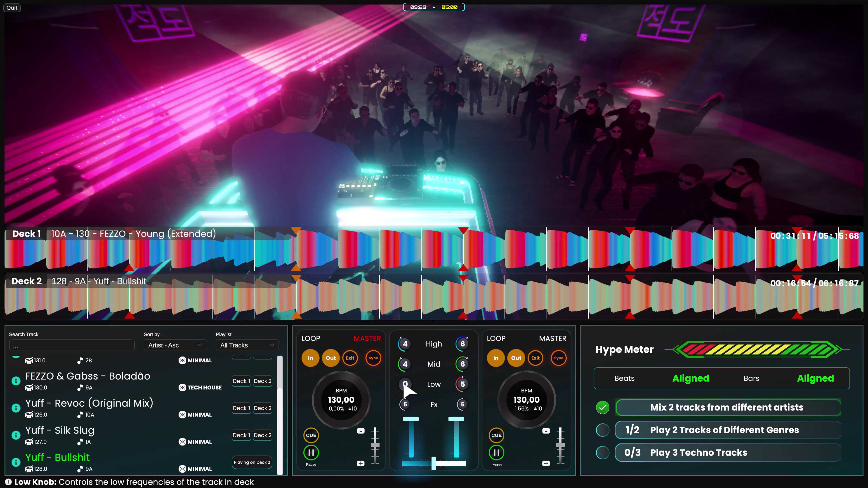Click the completed checkmark on Mix 2 tracks challenge
Screen dimensions: 868x488
[603, 407]
